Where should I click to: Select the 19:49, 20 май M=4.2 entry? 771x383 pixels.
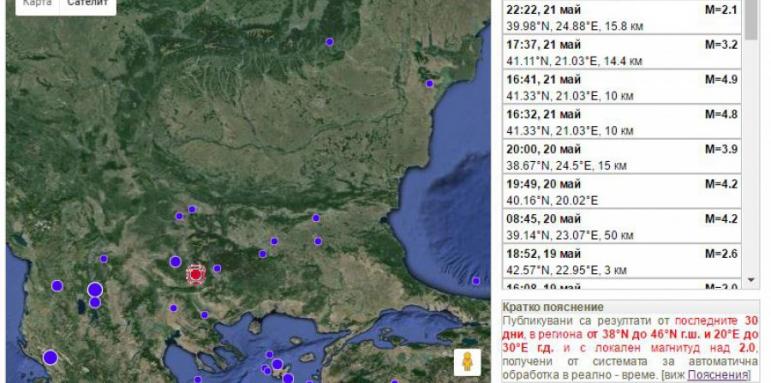(622, 192)
